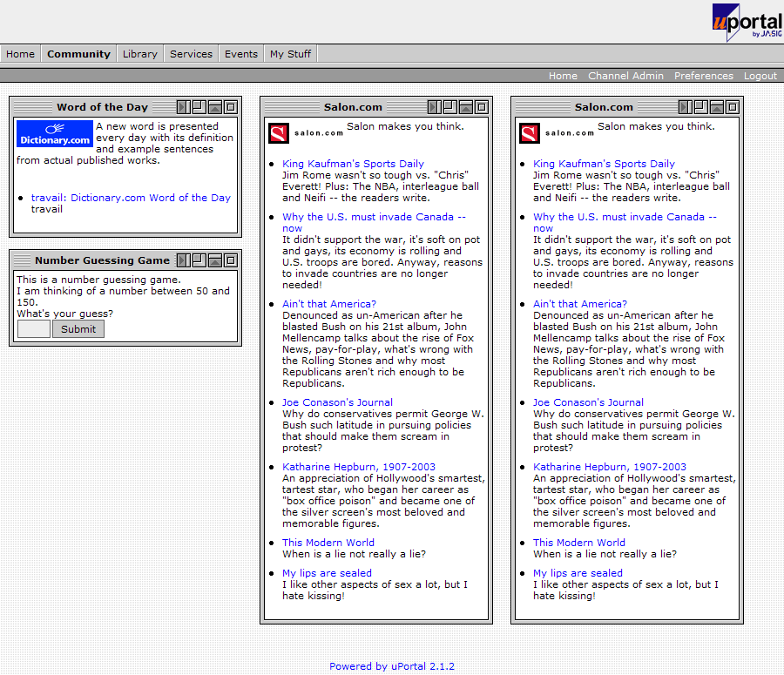The image size is (784, 675).
Task: Open King Kaufman's Sports Daily in second Salon.com channel
Action: click(x=604, y=164)
